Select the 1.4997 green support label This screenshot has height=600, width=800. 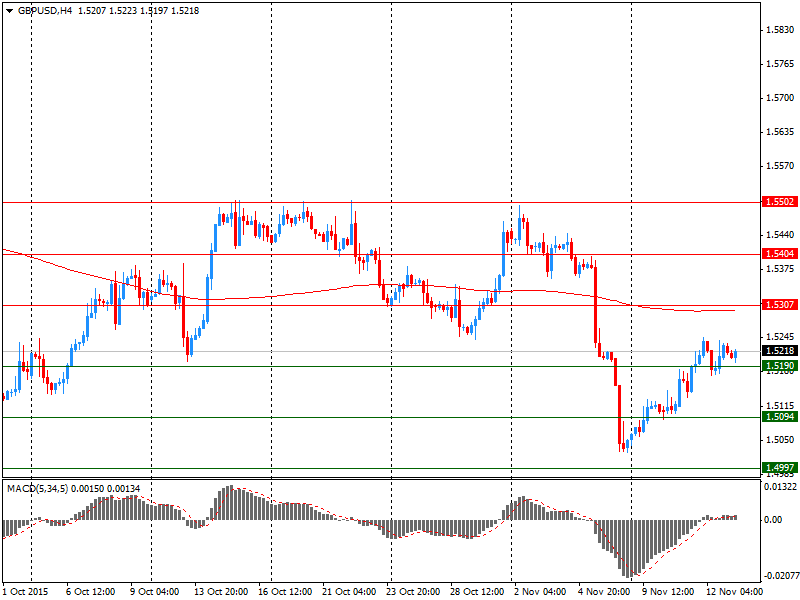pos(779,467)
